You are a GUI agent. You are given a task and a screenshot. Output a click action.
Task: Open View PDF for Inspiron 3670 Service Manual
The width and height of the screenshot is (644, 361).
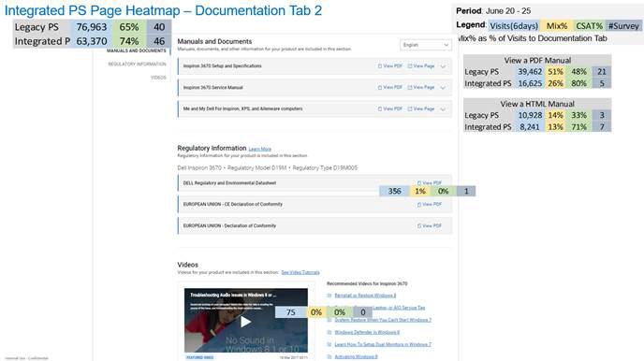pyautogui.click(x=389, y=87)
